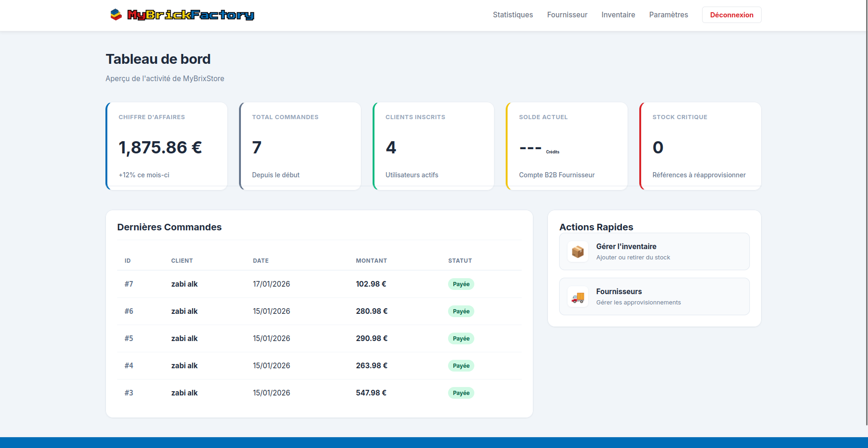Click the Clients Inscrits card
The width and height of the screenshot is (868, 448).
point(433,146)
